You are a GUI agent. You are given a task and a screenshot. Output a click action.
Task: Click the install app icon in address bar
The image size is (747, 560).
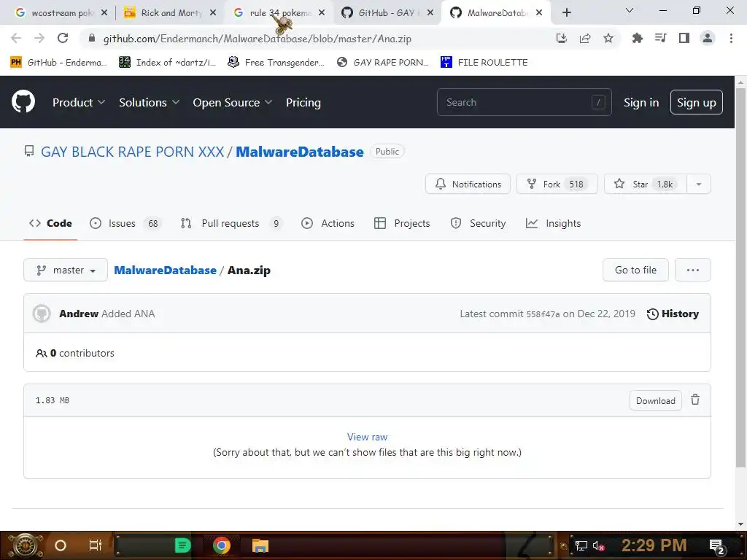[x=561, y=38]
